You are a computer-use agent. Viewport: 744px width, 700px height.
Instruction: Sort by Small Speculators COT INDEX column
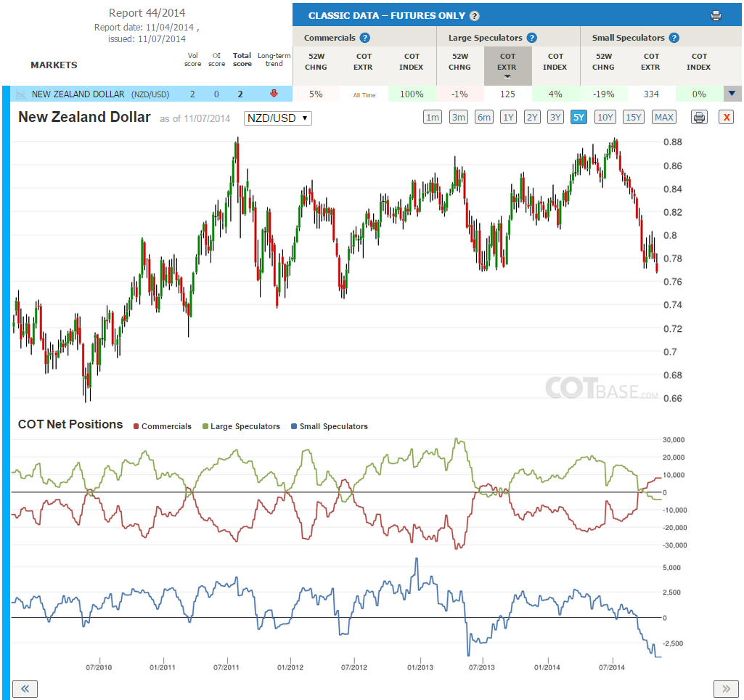(x=699, y=62)
